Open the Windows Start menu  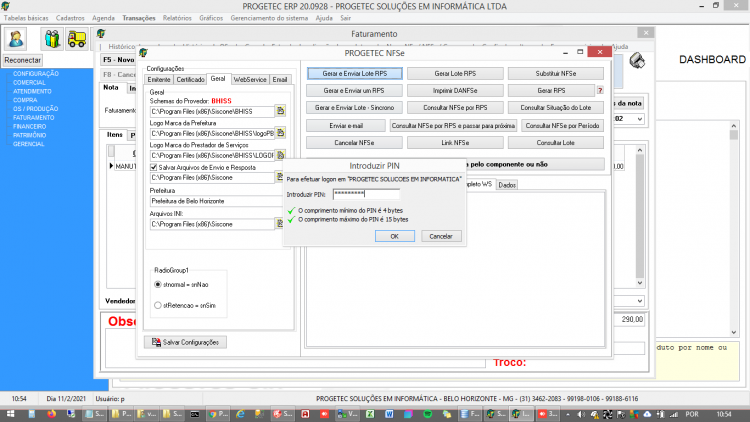click(10, 414)
